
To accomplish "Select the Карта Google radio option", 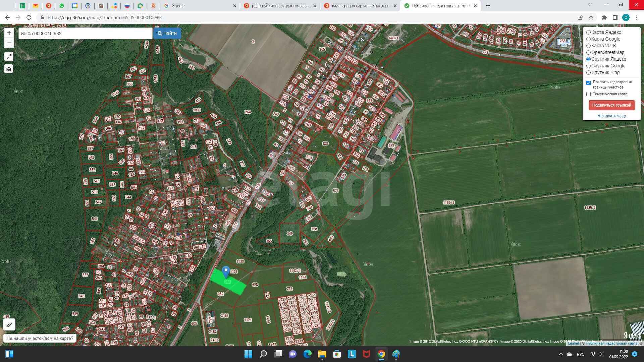I will point(588,39).
